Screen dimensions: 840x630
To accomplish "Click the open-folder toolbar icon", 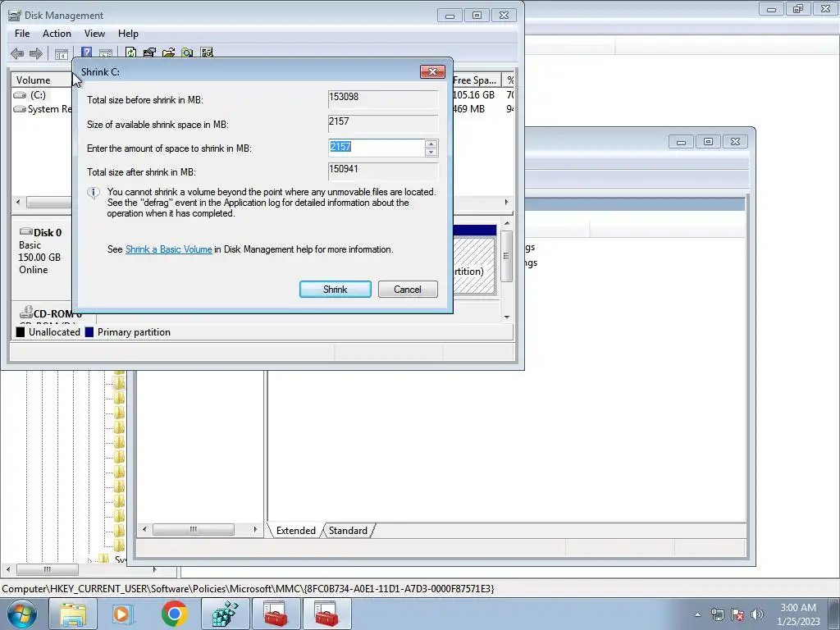I will point(168,52).
